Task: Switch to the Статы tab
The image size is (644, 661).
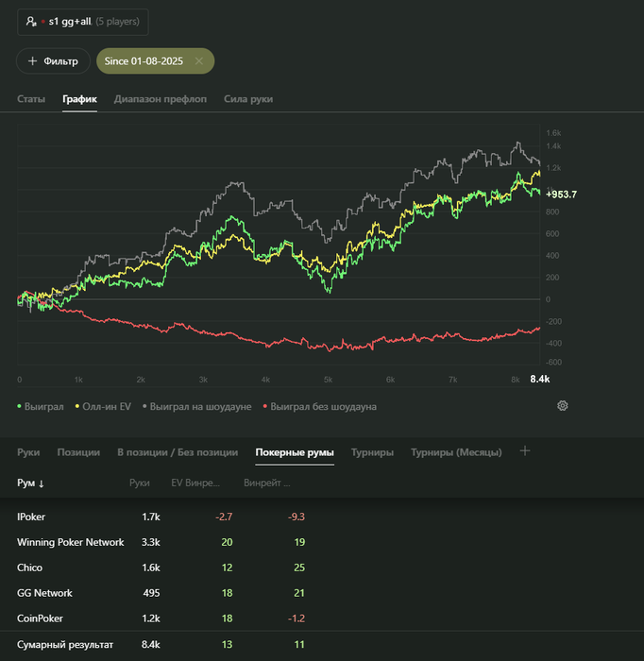Action: [31, 98]
